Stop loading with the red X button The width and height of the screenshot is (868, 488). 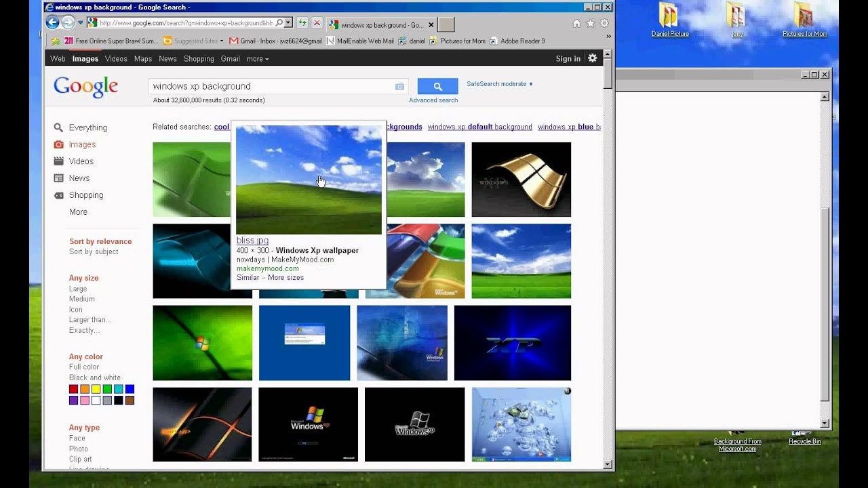click(x=317, y=23)
